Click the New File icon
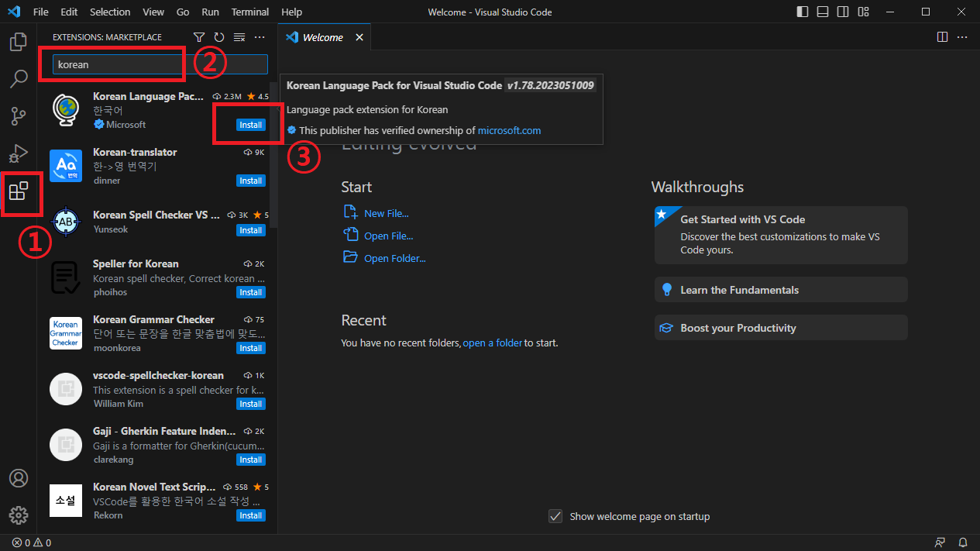The height and width of the screenshot is (551, 980). click(350, 213)
